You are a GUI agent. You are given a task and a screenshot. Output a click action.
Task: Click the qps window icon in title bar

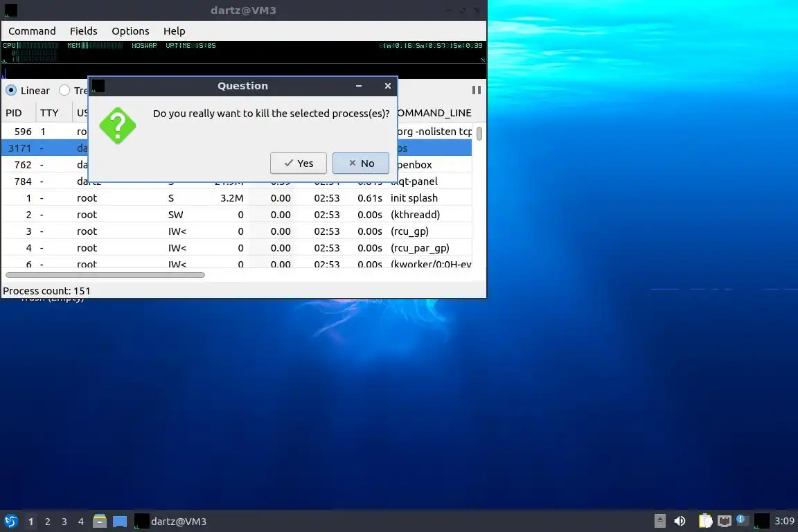tap(10, 10)
